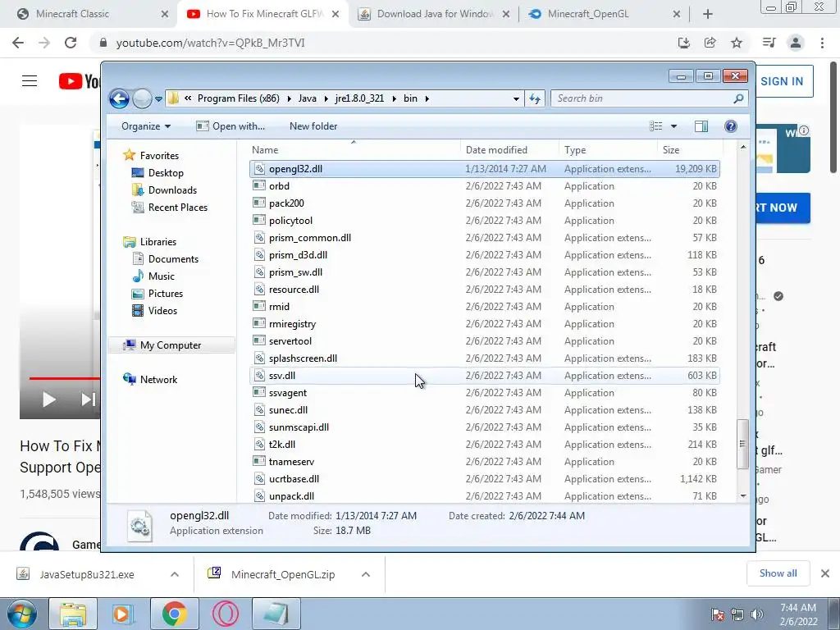Close the downloads bar

(x=825, y=573)
